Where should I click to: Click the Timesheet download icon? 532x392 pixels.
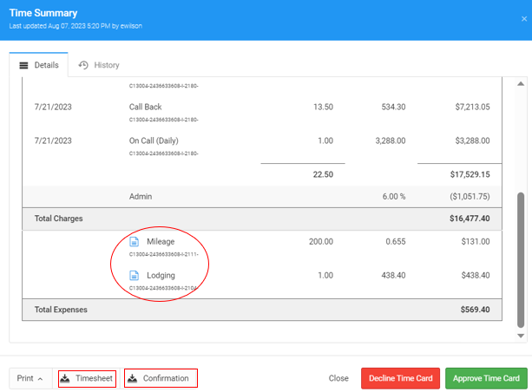coord(66,379)
